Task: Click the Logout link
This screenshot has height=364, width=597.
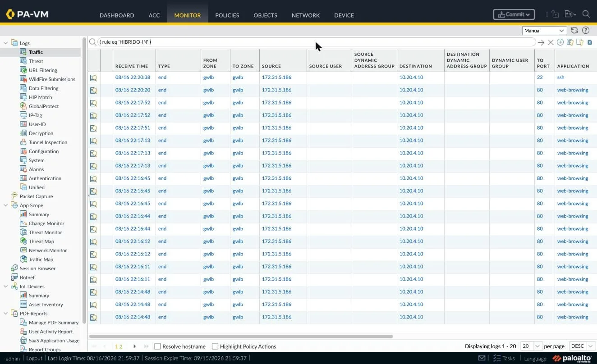Action: point(34,358)
